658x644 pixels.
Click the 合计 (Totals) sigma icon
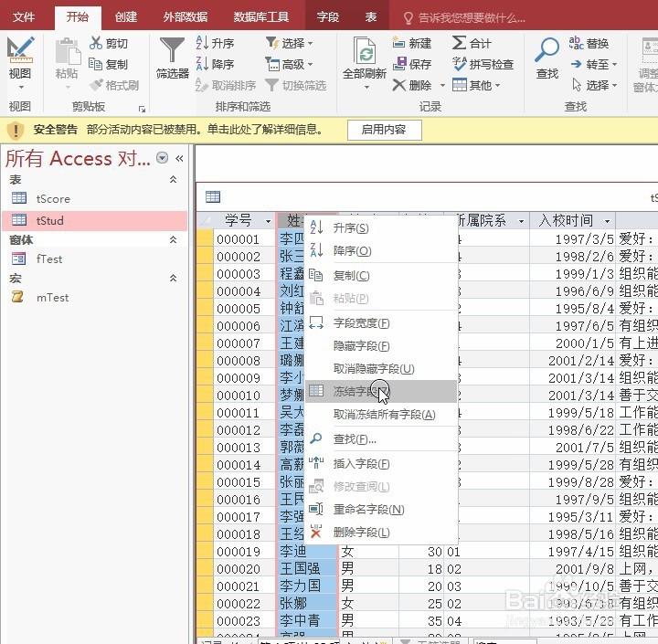459,43
